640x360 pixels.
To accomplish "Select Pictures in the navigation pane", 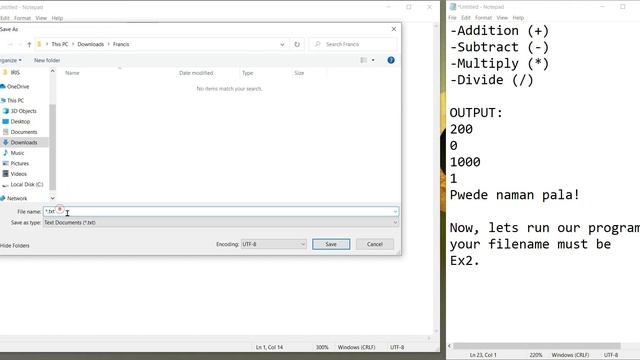I will 20,164.
